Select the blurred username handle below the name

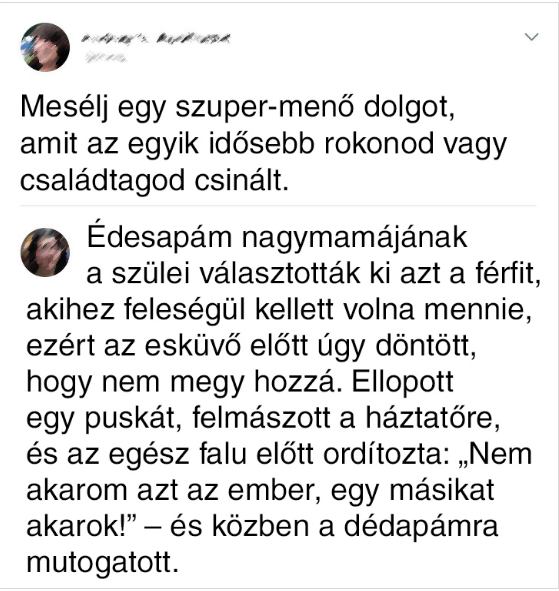[105, 57]
